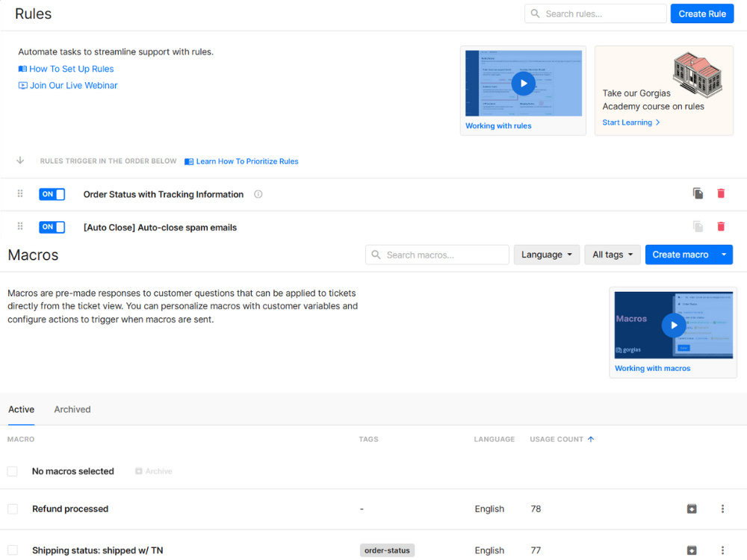Image resolution: width=747 pixels, height=560 pixels.
Task: Switch to the Archived macros tab
Action: pyautogui.click(x=72, y=409)
